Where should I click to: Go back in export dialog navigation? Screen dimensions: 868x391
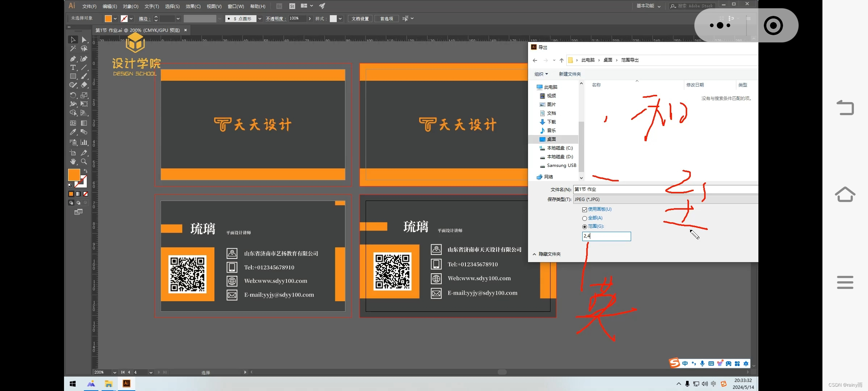[x=535, y=60]
